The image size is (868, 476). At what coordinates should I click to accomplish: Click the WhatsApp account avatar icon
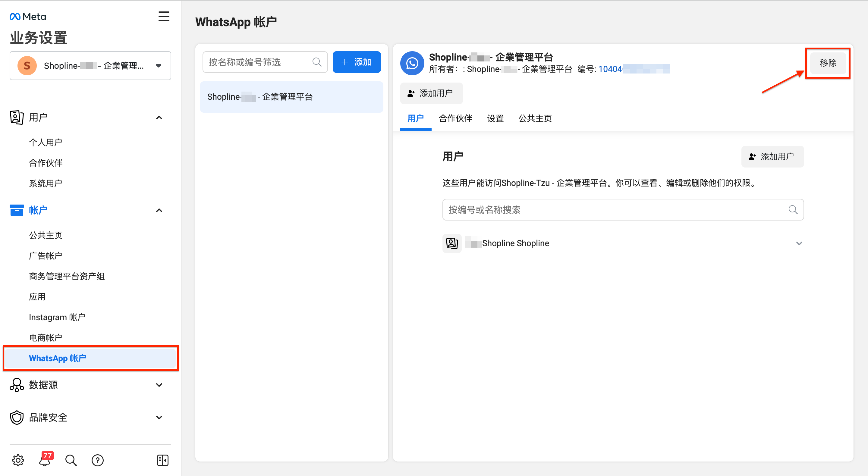click(412, 63)
